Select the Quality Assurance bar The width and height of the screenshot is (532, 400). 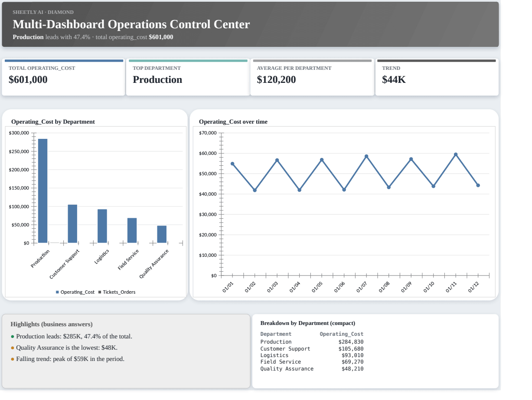coord(162,234)
